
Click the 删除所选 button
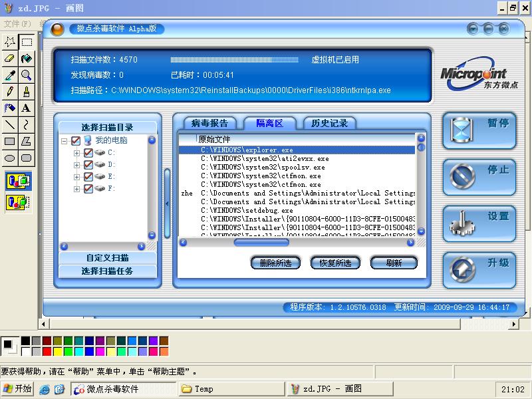pyautogui.click(x=275, y=263)
